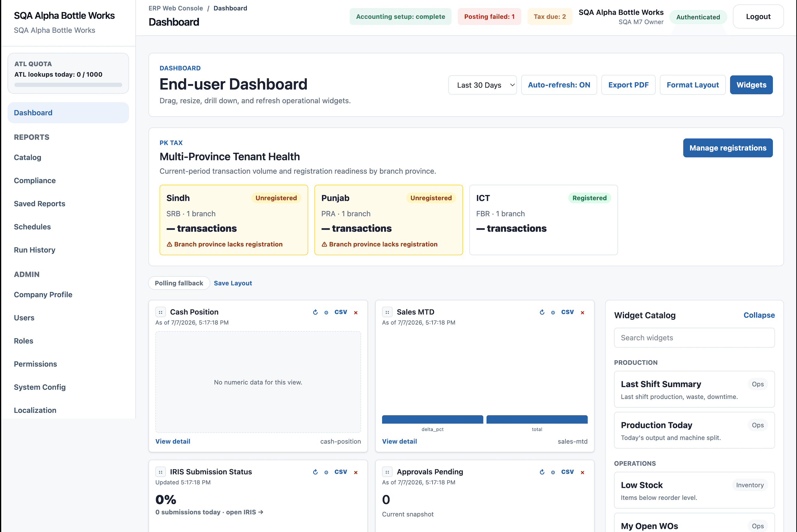Image resolution: width=797 pixels, height=532 pixels.
Task: Click the total bar in Sales MTD chart
Action: point(537,420)
